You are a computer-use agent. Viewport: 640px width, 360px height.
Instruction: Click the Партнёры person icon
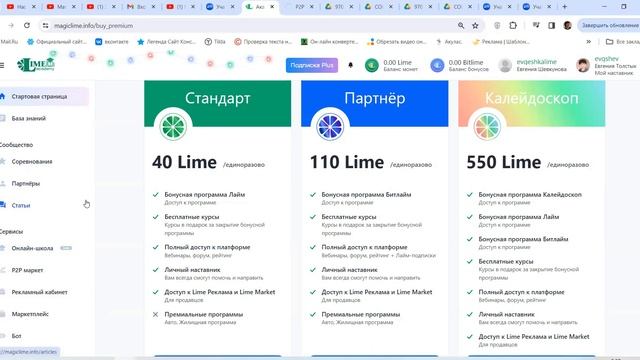coord(2,183)
